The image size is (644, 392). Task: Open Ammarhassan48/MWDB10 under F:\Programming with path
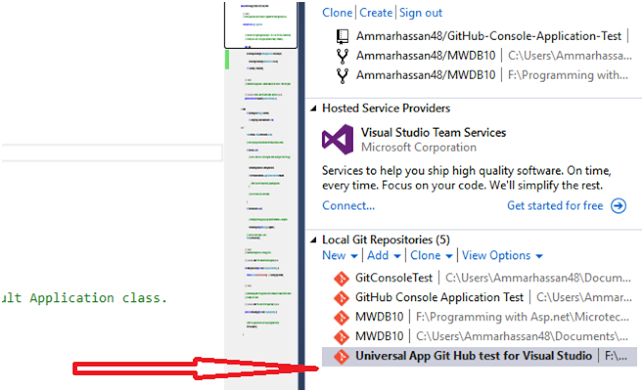click(426, 75)
